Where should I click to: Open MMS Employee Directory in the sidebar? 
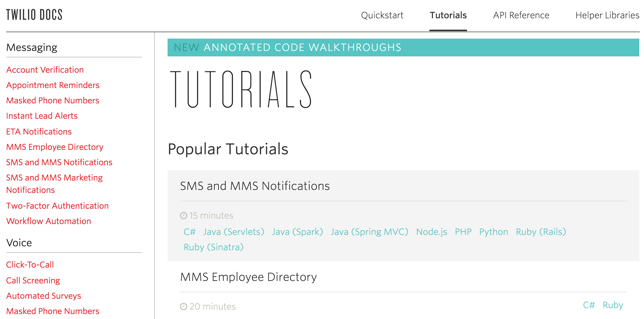point(55,147)
